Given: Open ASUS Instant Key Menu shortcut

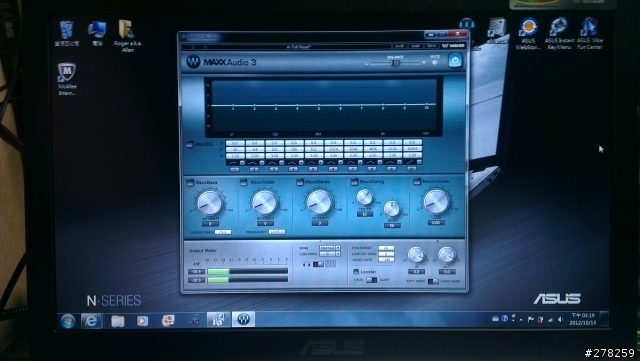Looking at the screenshot, I should coord(559,33).
